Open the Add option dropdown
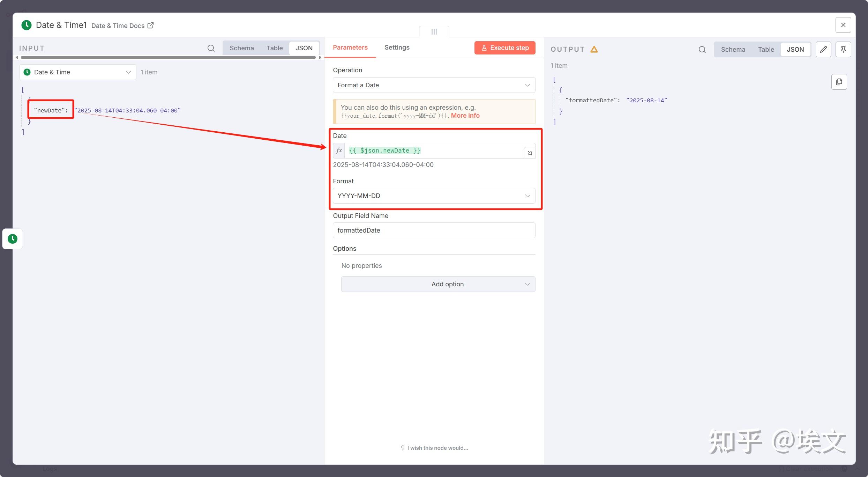 pos(438,284)
